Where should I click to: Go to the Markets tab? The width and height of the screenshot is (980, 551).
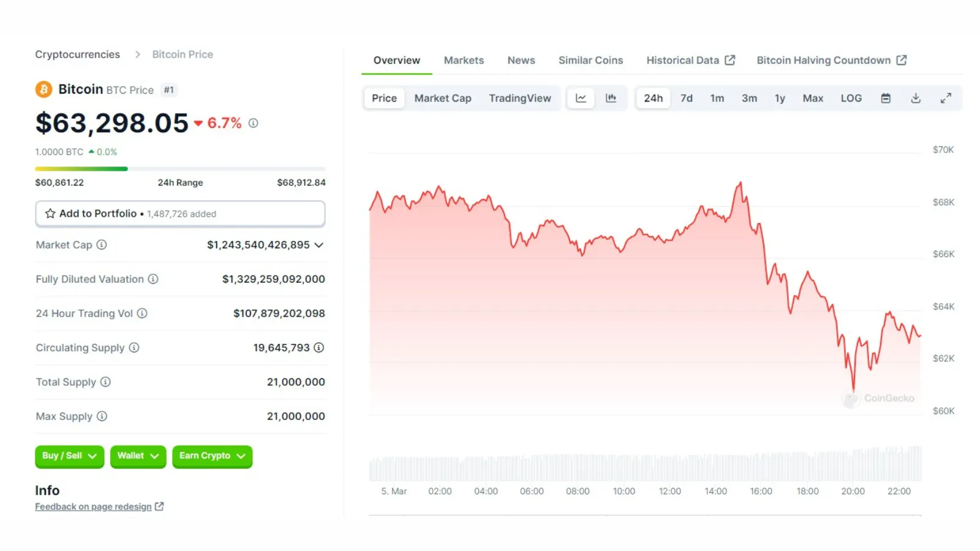pyautogui.click(x=464, y=61)
